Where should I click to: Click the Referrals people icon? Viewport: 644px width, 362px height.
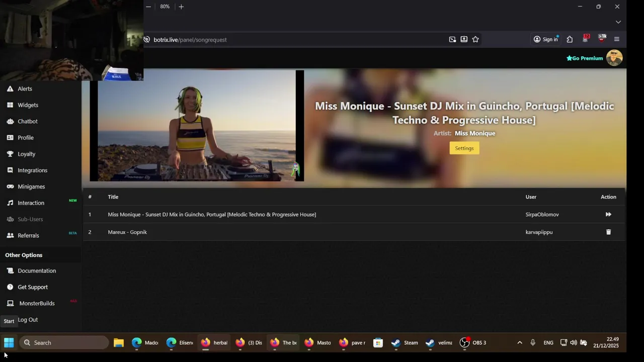10,235
